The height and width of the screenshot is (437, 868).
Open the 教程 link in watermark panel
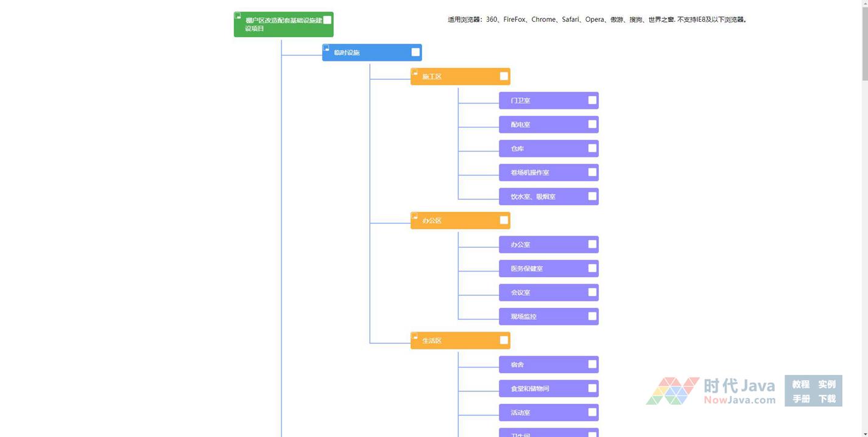point(800,384)
